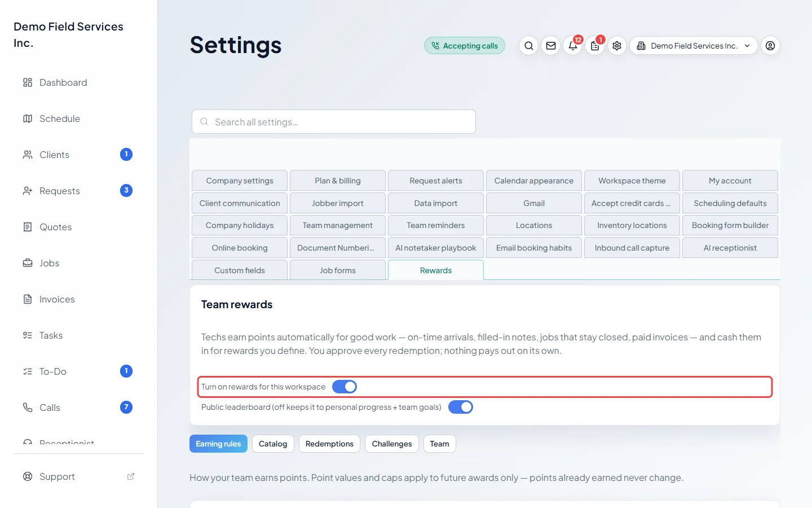Viewport: 812px width, 508px height.
Task: Open the Invoices file icon
Action: (28, 299)
